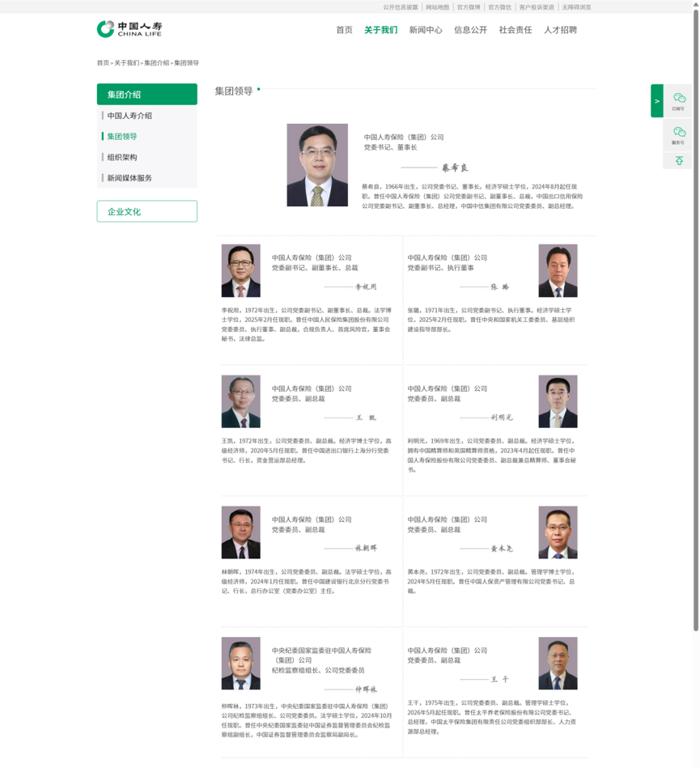Click the 仲晖林 signature name
This screenshot has height=768, width=700.
pos(366,690)
